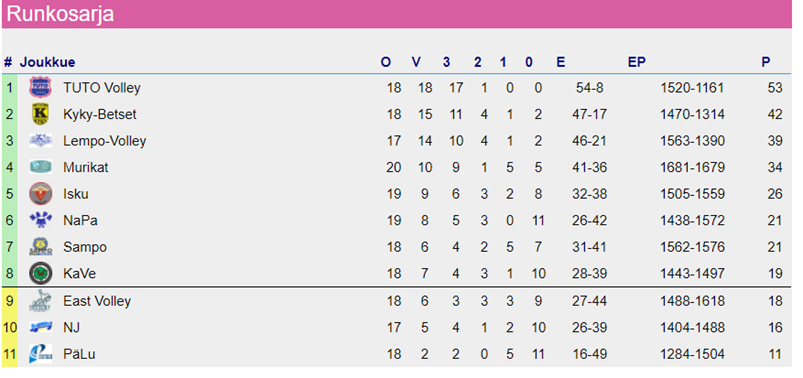This screenshot has height=378, width=803.
Task: Click the EP column header
Action: point(637,62)
